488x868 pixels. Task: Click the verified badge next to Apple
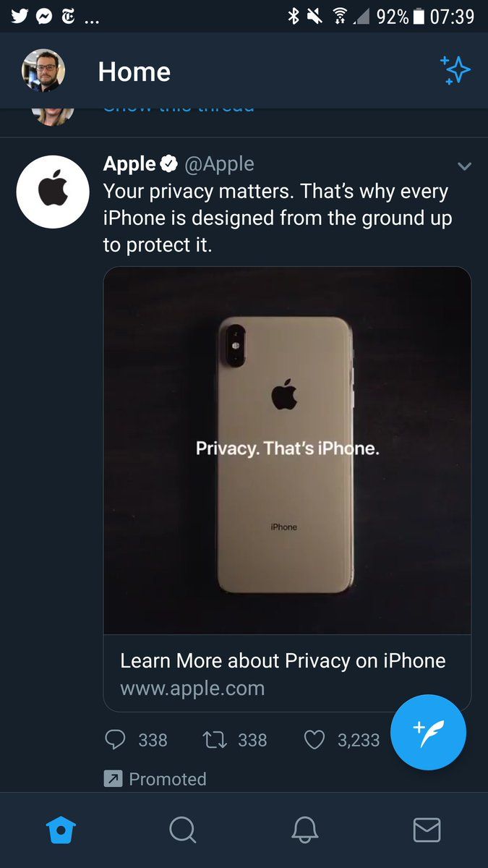click(x=168, y=164)
